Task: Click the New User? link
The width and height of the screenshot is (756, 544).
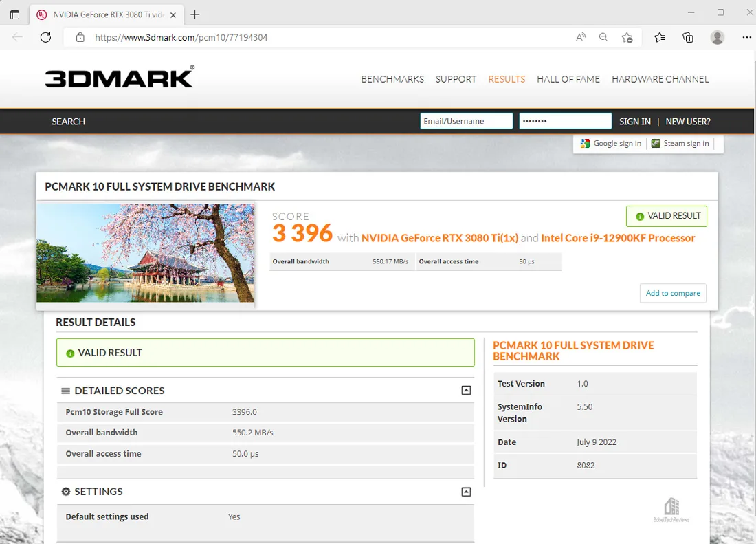Action: tap(688, 122)
